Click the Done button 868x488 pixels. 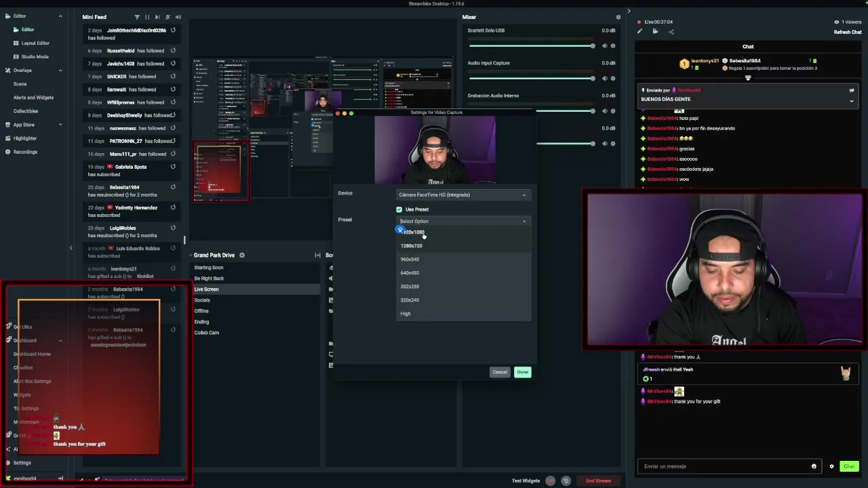pyautogui.click(x=522, y=372)
